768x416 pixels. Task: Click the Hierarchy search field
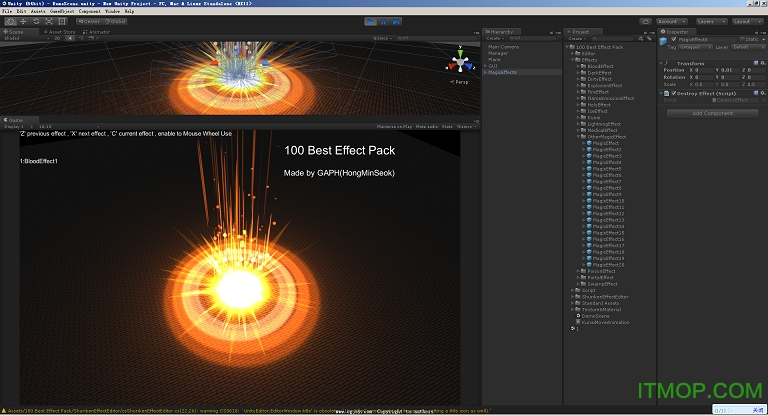point(534,38)
